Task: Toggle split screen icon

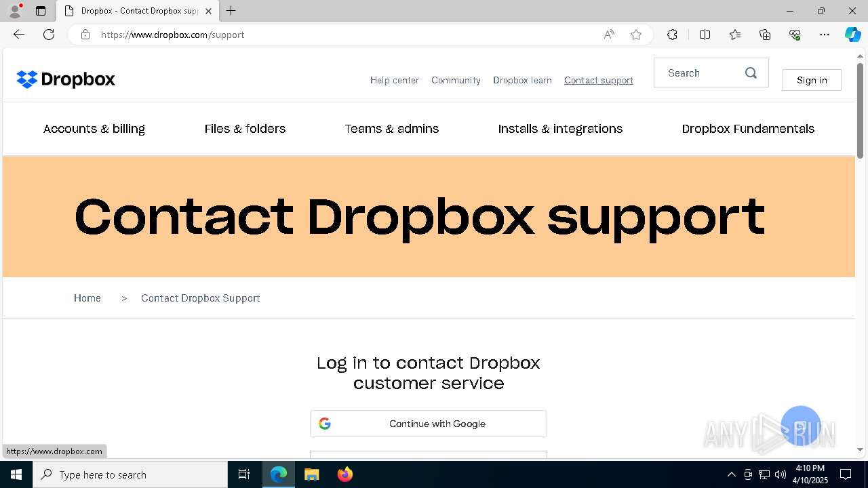Action: [x=705, y=35]
